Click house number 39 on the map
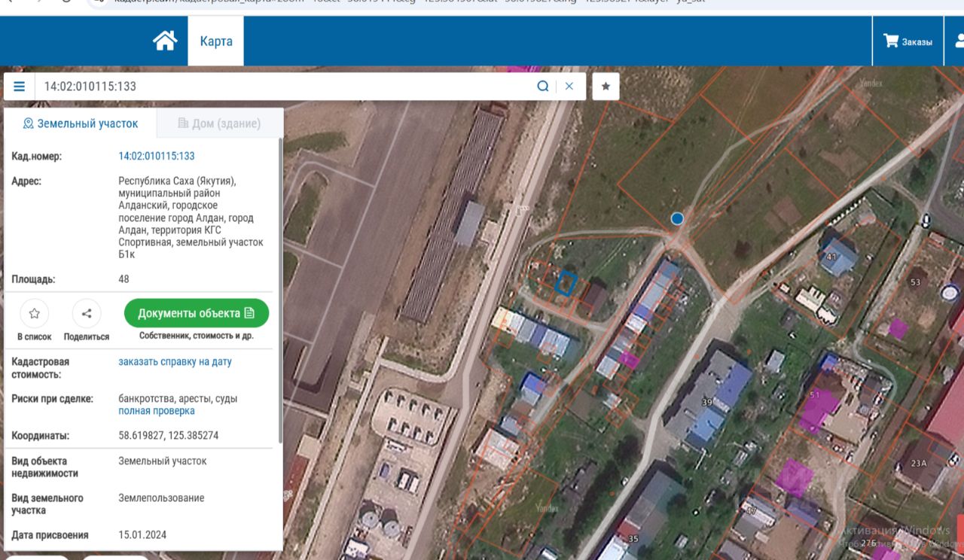964x560 pixels. tap(707, 403)
